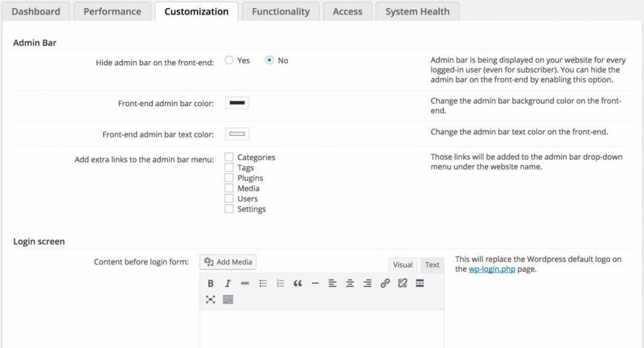
Task: Open the front-end admin bar color swatch
Action: click(x=237, y=103)
